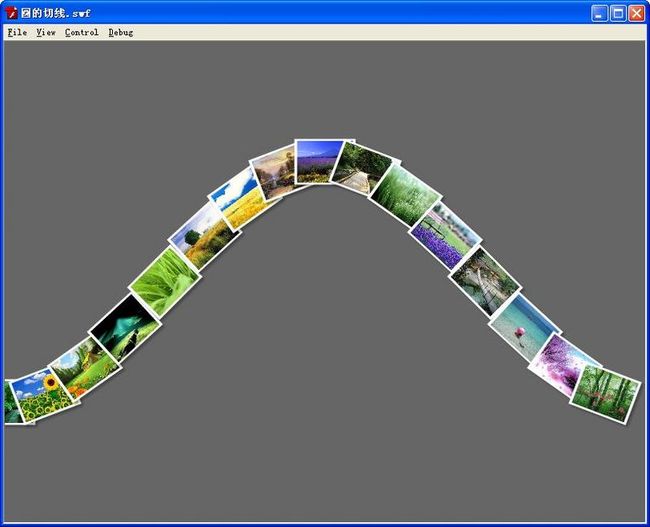Viewport: 650px width, 527px height.
Task: Open the File menu
Action: (17, 32)
